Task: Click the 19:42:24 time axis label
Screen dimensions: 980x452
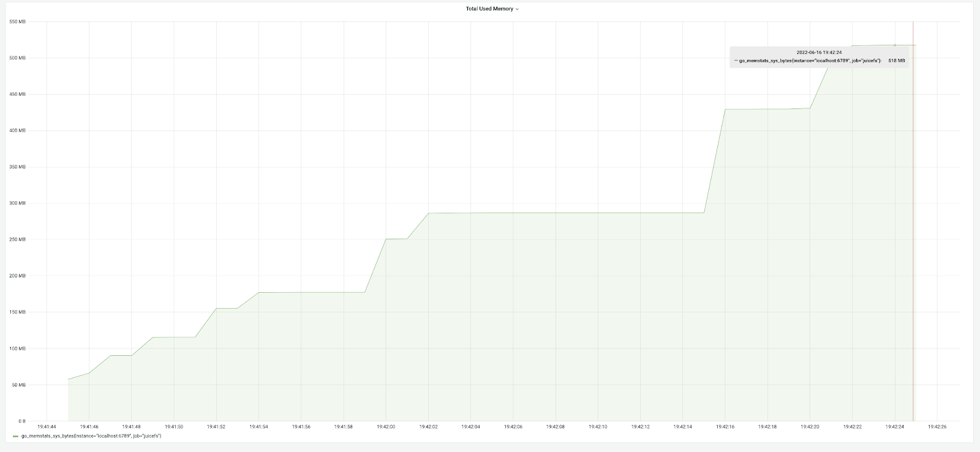Action: (x=895, y=427)
